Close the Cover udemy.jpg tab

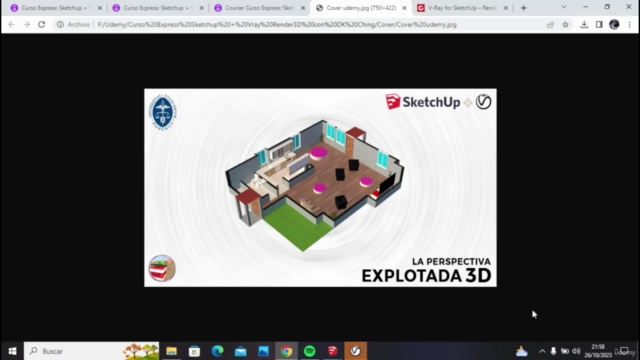(404, 8)
